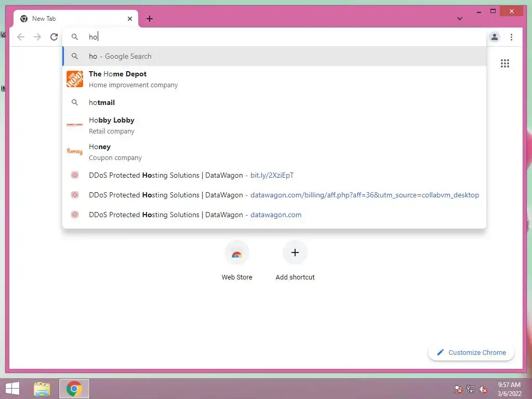Screen dimensions: 532x399
Task: Reload the page with the refresh icon
Action: (54, 37)
